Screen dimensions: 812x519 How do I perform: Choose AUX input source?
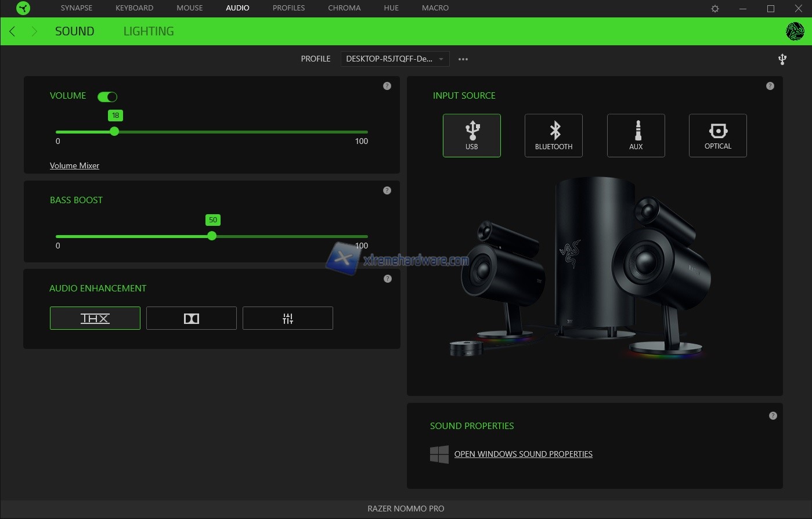tap(636, 135)
